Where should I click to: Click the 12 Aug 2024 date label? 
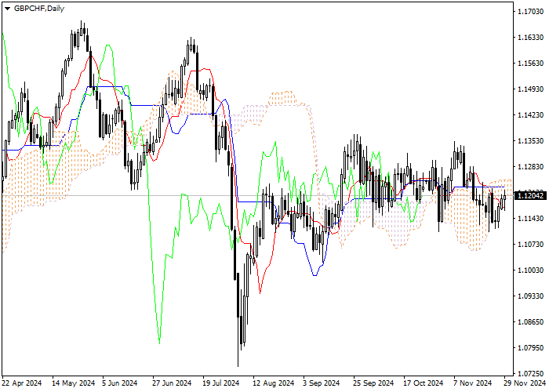click(x=274, y=383)
